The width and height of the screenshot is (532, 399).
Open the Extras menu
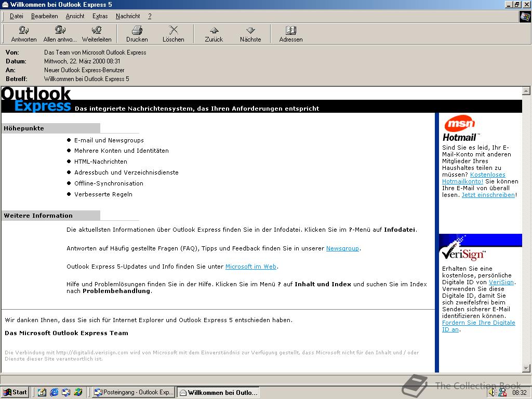pos(100,16)
